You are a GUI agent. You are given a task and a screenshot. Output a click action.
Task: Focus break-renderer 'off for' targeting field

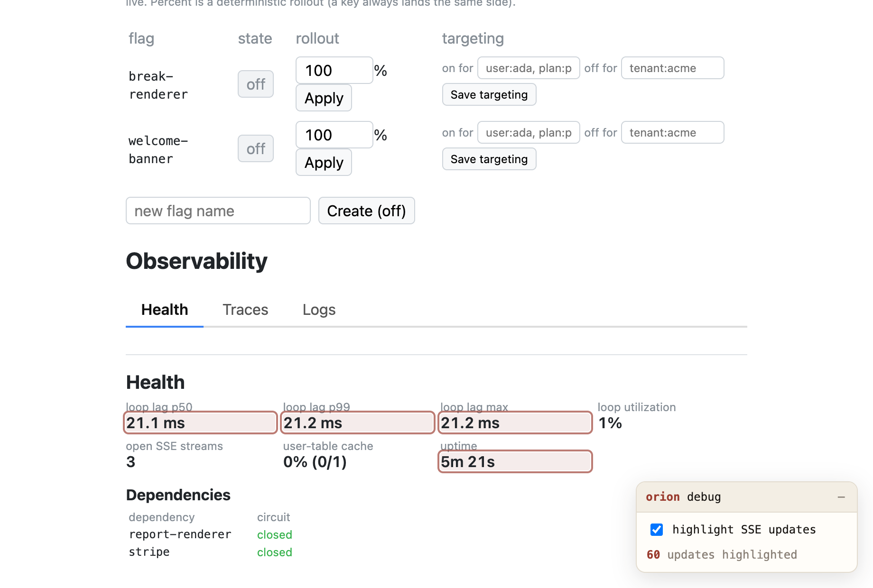click(672, 68)
